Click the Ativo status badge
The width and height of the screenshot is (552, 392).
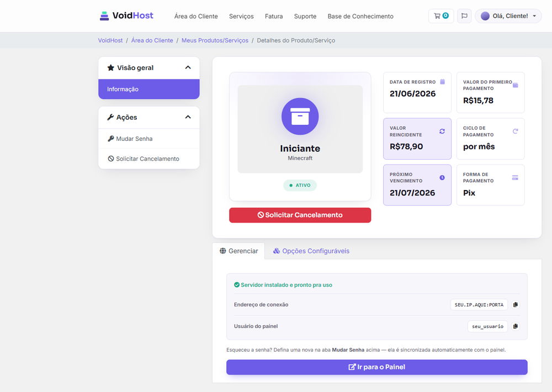point(300,186)
